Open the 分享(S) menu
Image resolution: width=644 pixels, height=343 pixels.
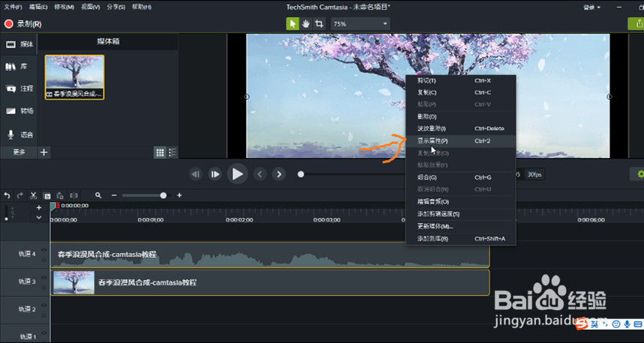(x=115, y=7)
